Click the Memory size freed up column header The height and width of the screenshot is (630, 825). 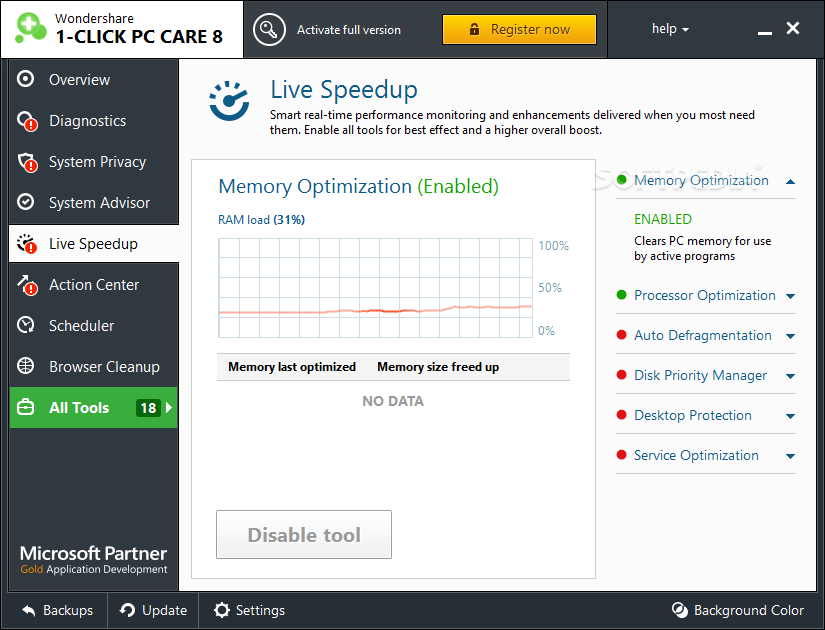(x=438, y=367)
